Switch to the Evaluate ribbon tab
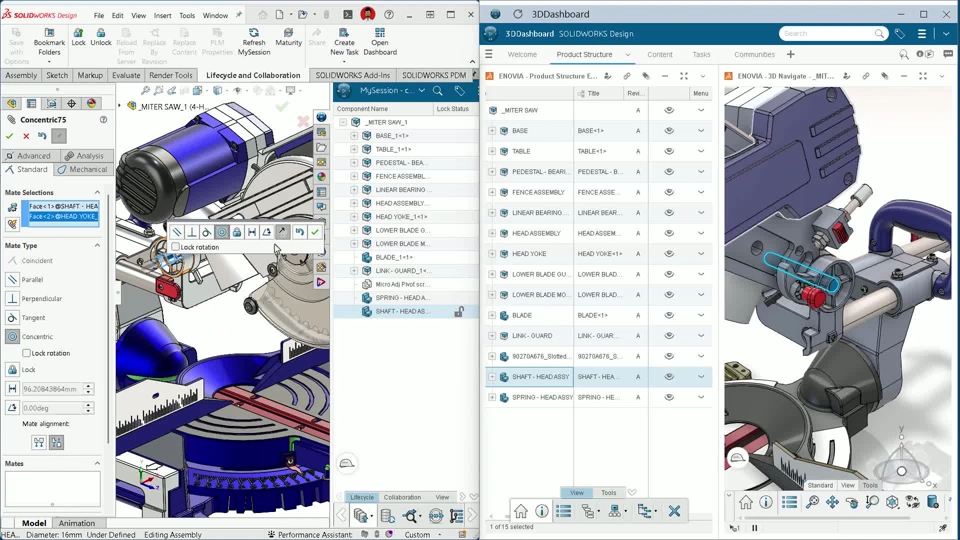The image size is (960, 540). [126, 75]
